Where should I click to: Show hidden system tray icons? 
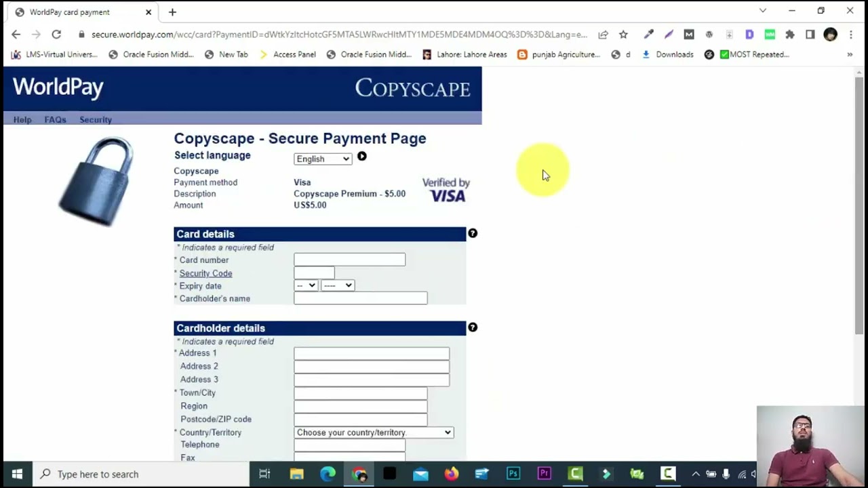[x=696, y=474]
